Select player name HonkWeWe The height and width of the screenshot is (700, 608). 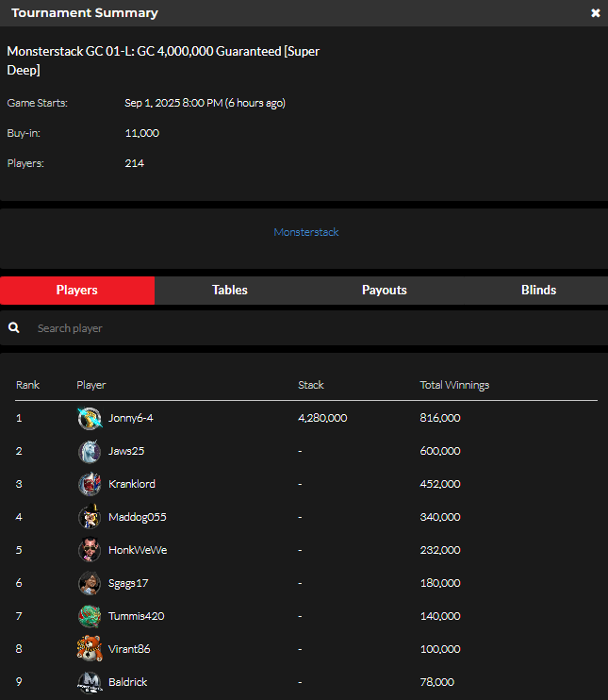tap(138, 550)
